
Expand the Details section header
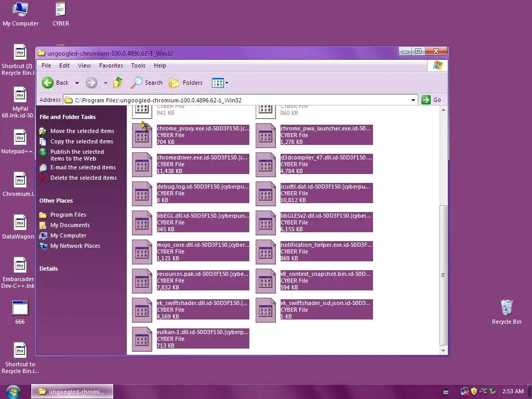click(x=48, y=269)
